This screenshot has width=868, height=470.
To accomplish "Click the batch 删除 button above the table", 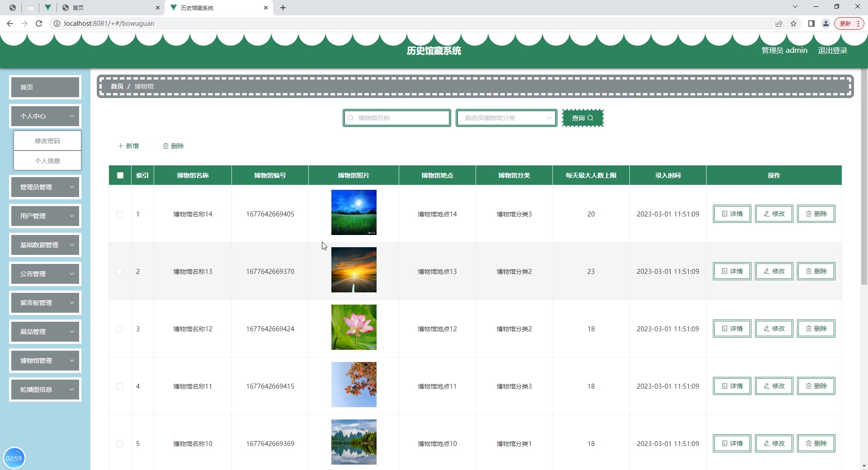I will click(x=173, y=146).
